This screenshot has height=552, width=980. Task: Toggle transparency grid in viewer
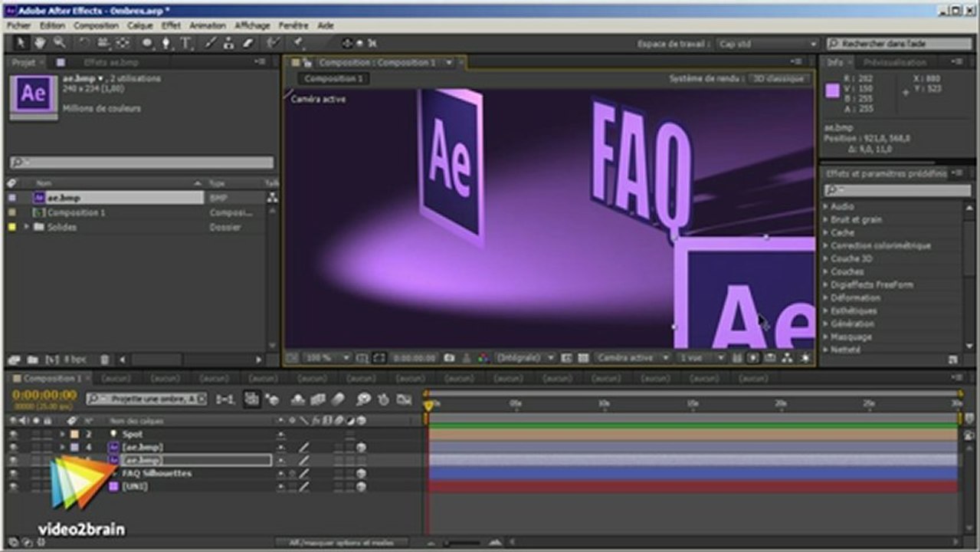pos(583,358)
